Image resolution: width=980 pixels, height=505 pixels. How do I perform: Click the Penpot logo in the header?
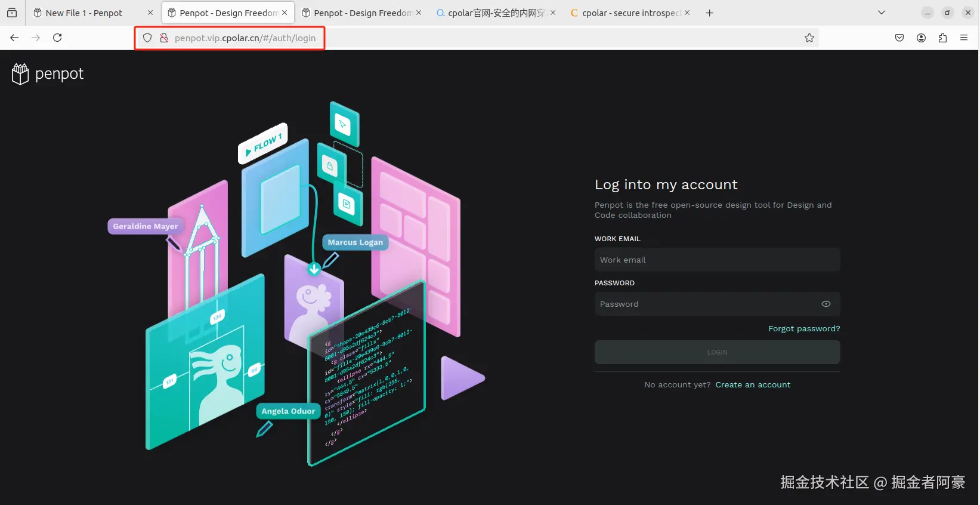click(48, 74)
